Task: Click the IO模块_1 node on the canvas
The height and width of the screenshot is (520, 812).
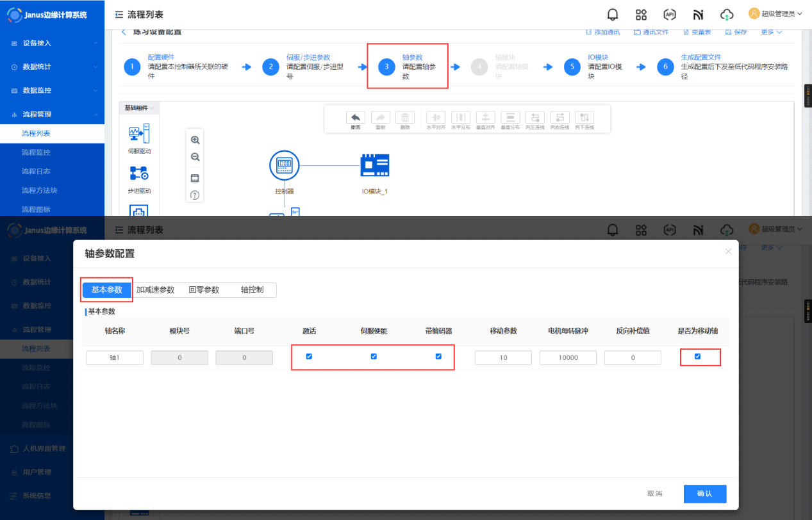Action: [x=375, y=165]
